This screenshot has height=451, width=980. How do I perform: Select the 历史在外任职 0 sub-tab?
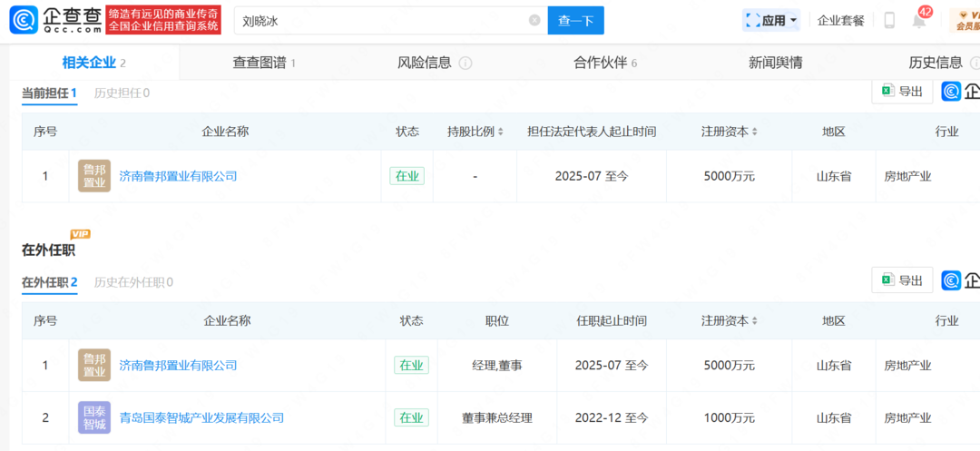[133, 282]
